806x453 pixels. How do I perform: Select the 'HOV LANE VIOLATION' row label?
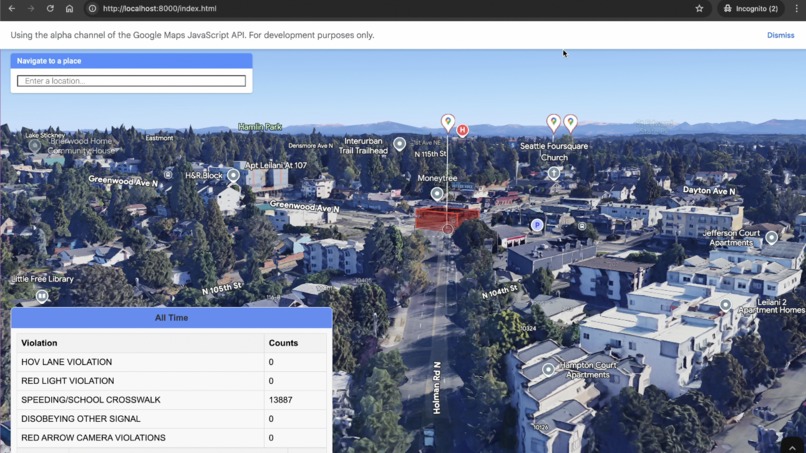click(66, 362)
